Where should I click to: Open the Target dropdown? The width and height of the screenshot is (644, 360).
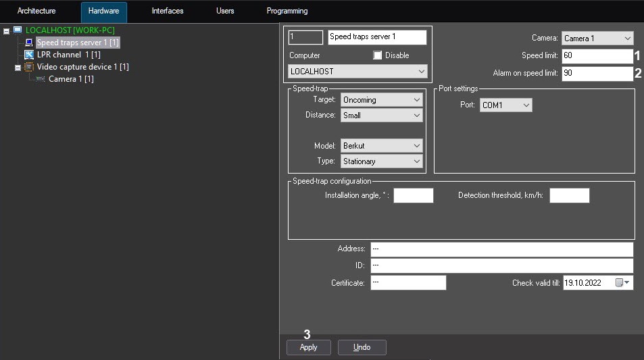click(x=381, y=100)
